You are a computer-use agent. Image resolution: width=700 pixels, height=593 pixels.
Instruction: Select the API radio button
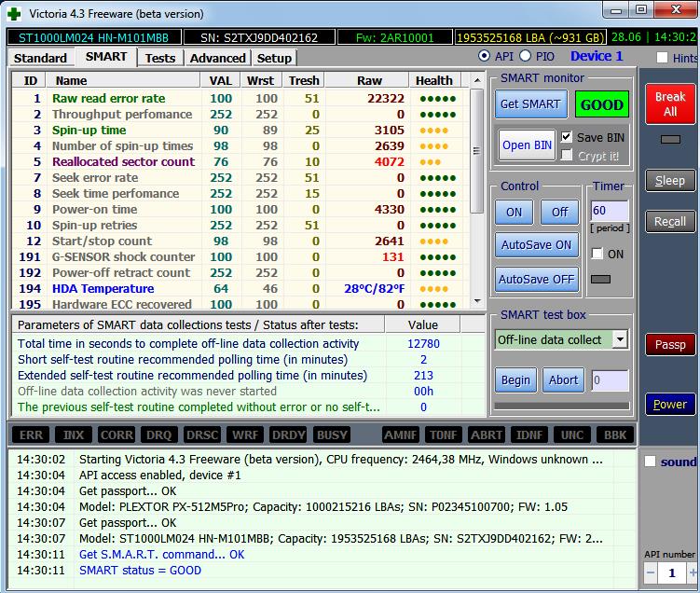[484, 56]
